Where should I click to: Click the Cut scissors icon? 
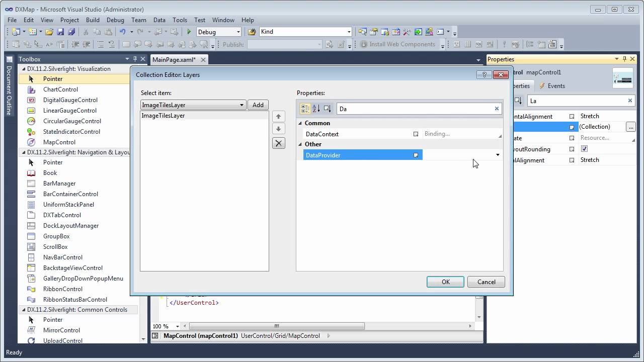[86, 32]
